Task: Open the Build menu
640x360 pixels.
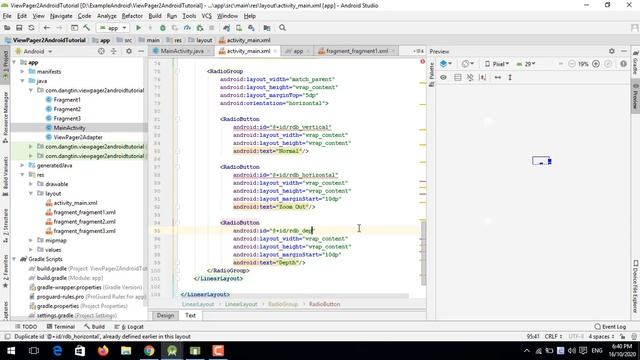Action: pyautogui.click(x=155, y=16)
